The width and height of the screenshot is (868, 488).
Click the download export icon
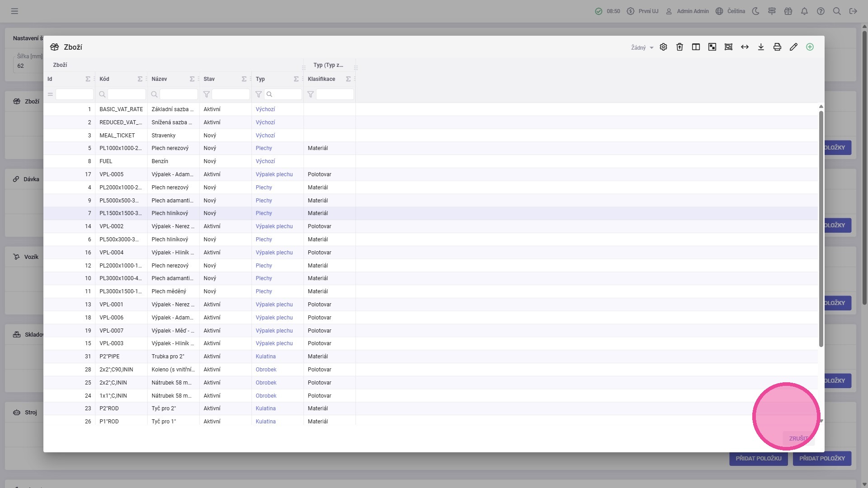point(761,47)
